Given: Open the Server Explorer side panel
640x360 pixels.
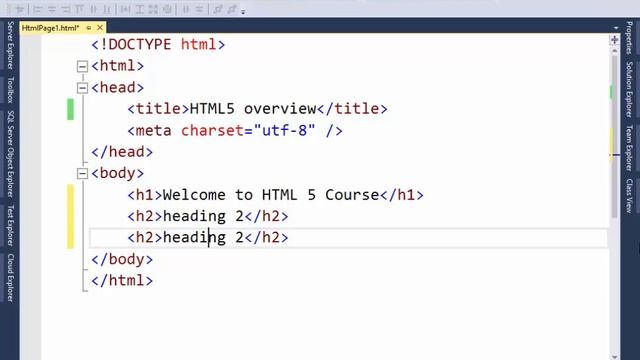Looking at the screenshot, I should coord(10,45).
